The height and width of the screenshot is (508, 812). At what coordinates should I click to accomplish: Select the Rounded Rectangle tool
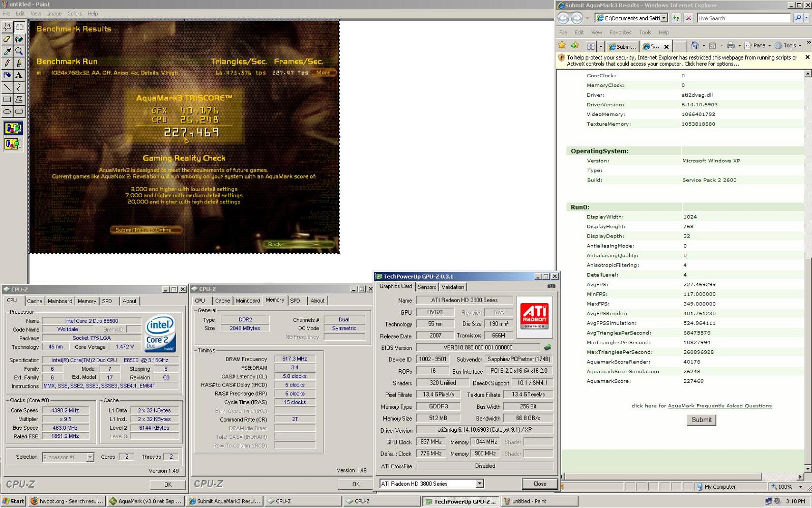tap(19, 111)
